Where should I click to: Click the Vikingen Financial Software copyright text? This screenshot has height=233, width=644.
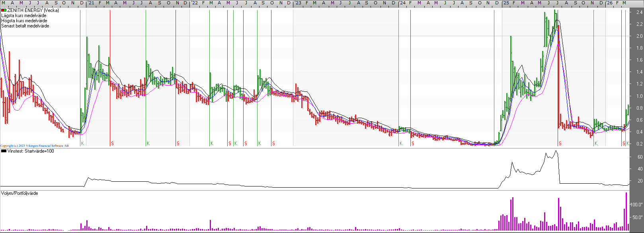(x=34, y=146)
